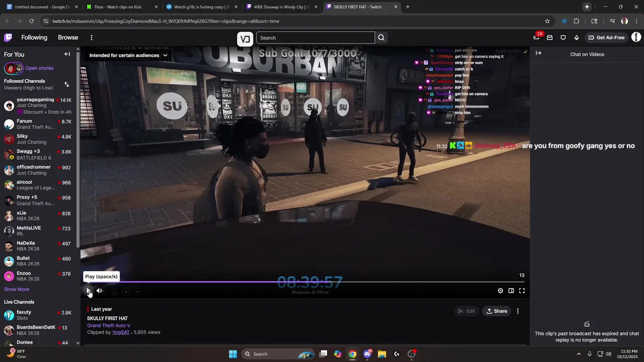Click the Twitch logo home icon
644x362 pixels.
(8, 38)
